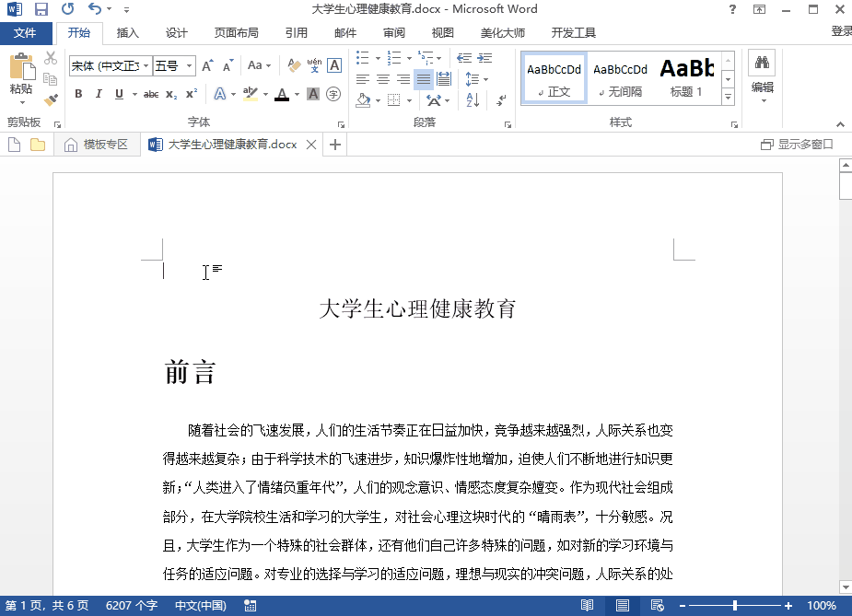852x616 pixels.
Task: Decrease paragraph indent
Action: pos(464,58)
